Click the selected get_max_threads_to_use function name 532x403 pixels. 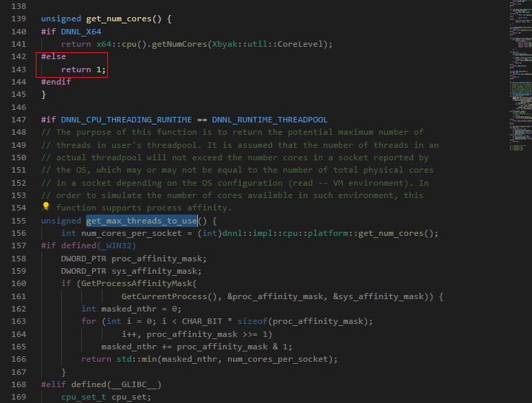coord(142,221)
